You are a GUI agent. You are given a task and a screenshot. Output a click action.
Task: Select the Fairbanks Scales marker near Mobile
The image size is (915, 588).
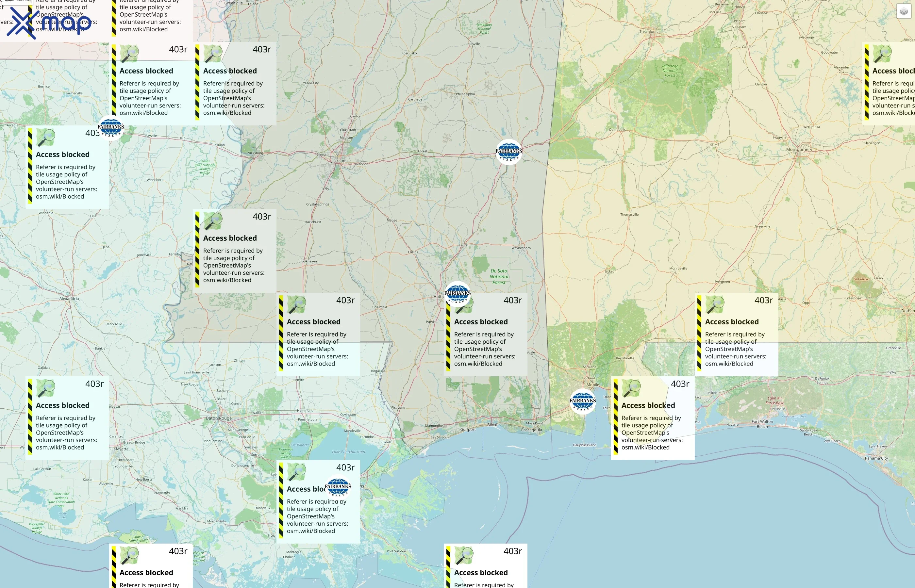[583, 402]
